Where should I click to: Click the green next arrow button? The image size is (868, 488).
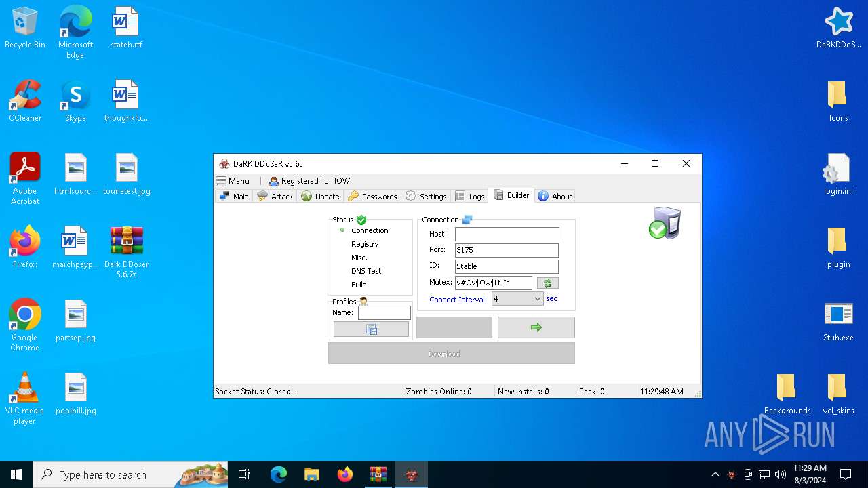point(536,327)
